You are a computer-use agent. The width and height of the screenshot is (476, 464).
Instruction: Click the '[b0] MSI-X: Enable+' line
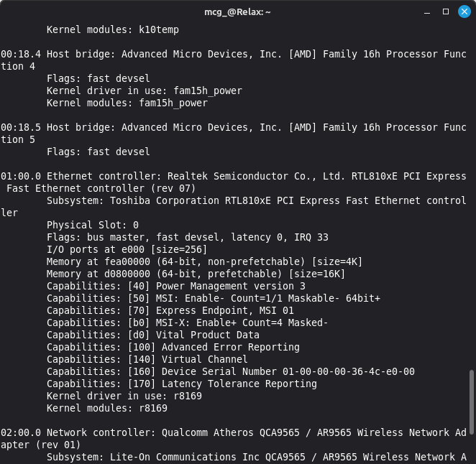tap(187, 323)
